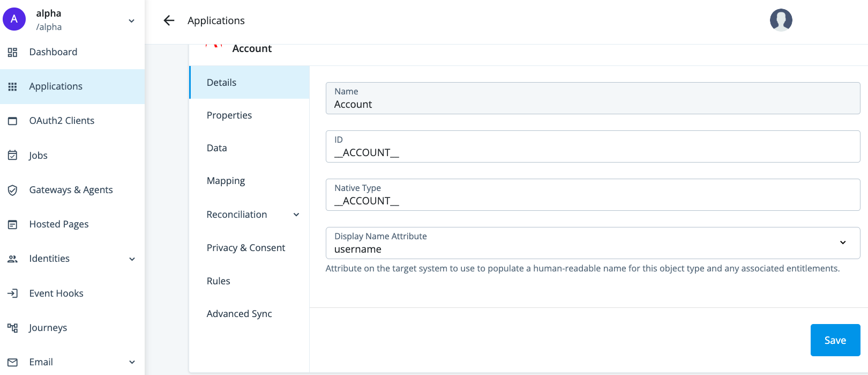Image resolution: width=868 pixels, height=375 pixels.
Task: Expand the Reconciliation tab chevron
Action: (296, 215)
